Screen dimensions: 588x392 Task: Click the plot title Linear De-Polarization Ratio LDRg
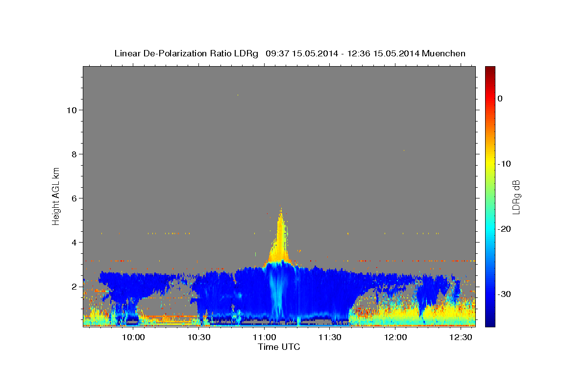(x=186, y=53)
